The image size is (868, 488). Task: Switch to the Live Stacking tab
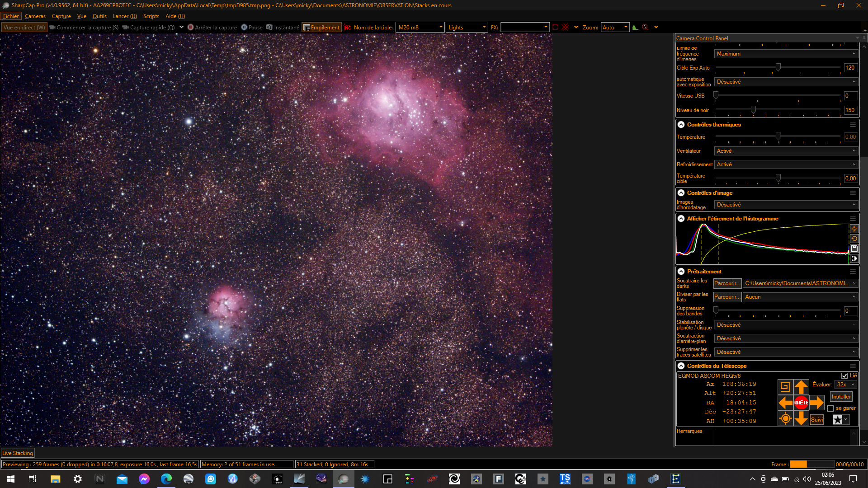click(x=18, y=453)
